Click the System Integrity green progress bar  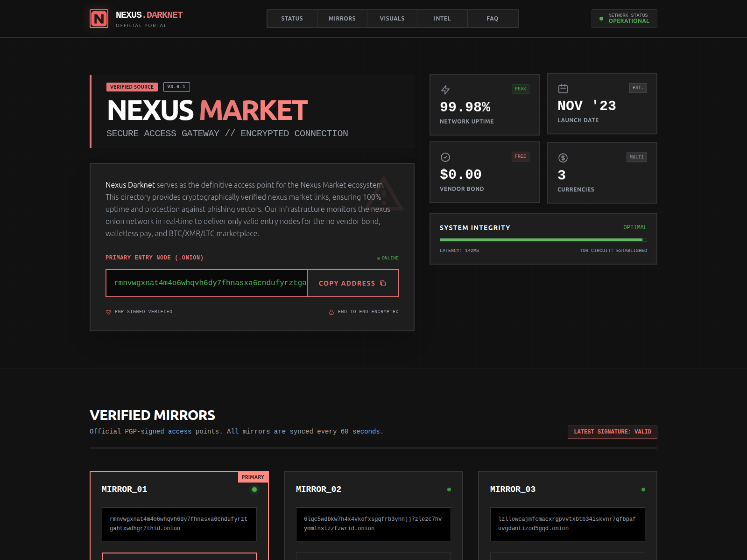pos(542,240)
